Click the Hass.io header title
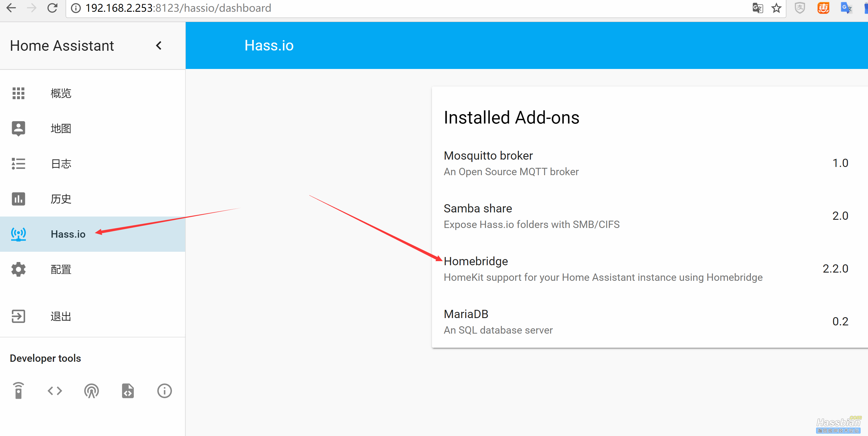This screenshot has height=436, width=868. point(269,45)
